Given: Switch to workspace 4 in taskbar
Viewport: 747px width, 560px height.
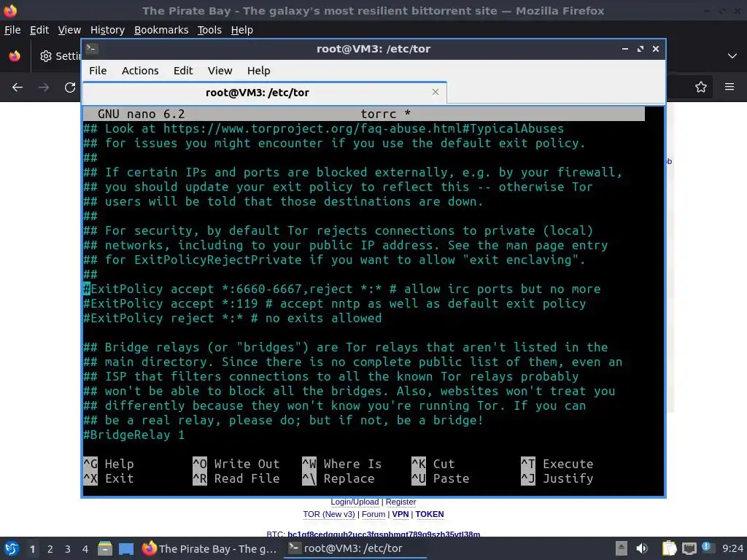Looking at the screenshot, I should click(x=85, y=549).
